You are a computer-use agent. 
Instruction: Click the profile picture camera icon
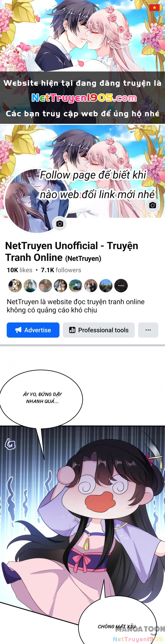coord(60,223)
